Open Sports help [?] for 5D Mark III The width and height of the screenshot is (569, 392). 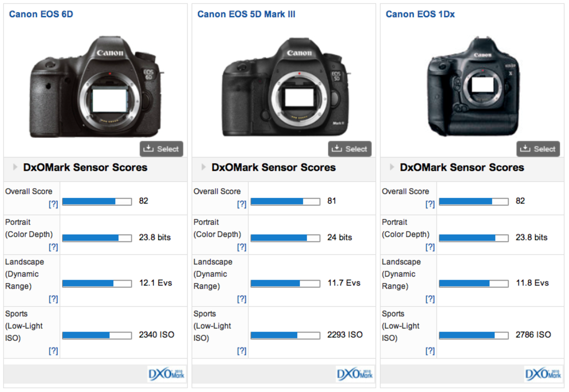[x=242, y=351]
